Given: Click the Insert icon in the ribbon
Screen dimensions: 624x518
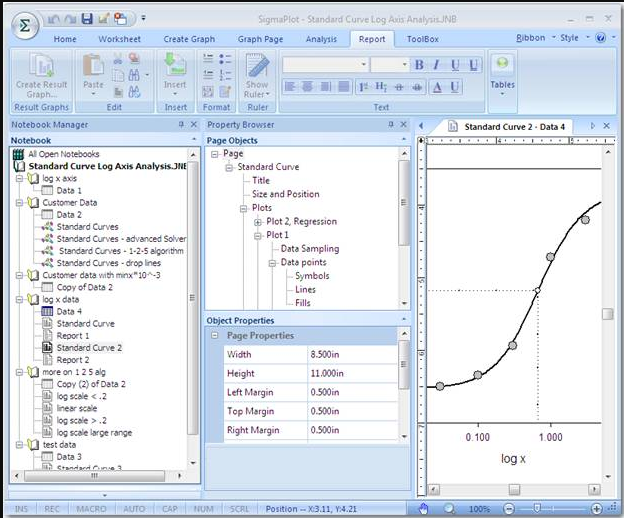Looking at the screenshot, I should (175, 66).
